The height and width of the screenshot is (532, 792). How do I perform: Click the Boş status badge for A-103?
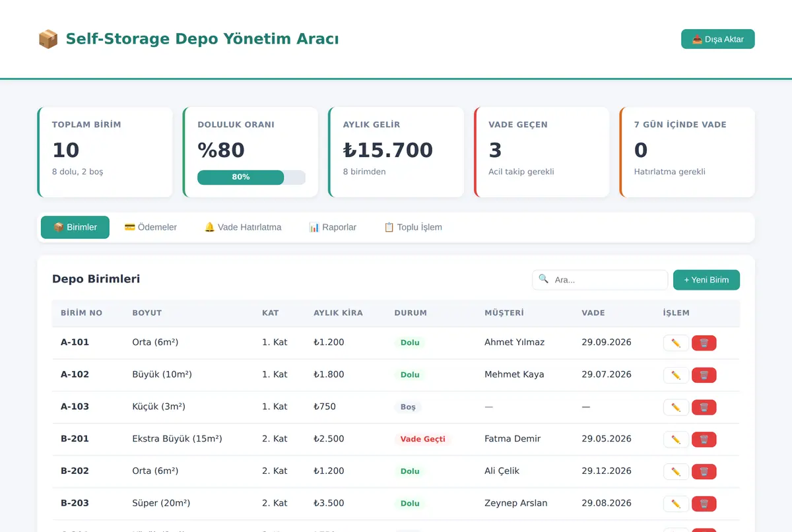[x=408, y=407]
